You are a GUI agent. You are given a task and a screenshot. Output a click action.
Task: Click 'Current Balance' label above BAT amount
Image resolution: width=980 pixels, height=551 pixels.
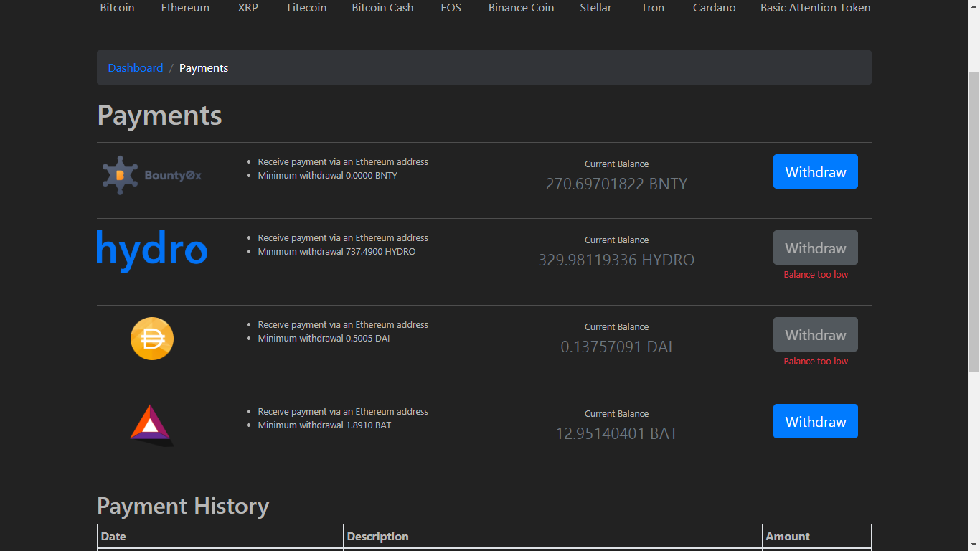point(617,414)
